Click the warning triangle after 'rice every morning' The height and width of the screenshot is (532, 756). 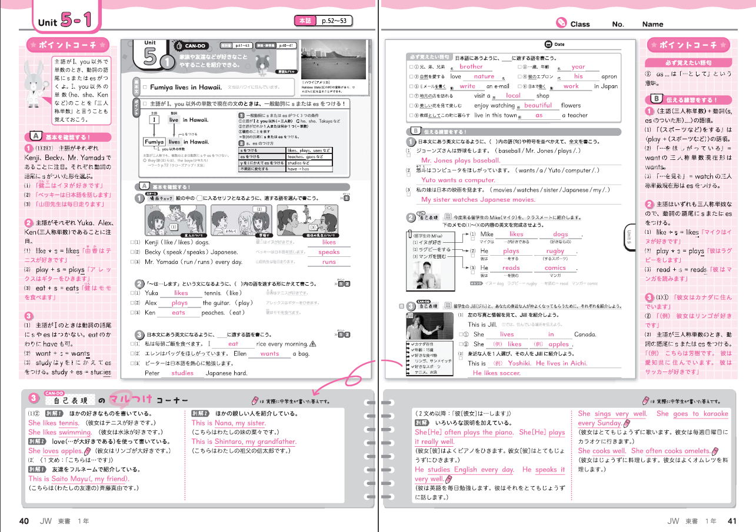pyautogui.click(x=312, y=344)
